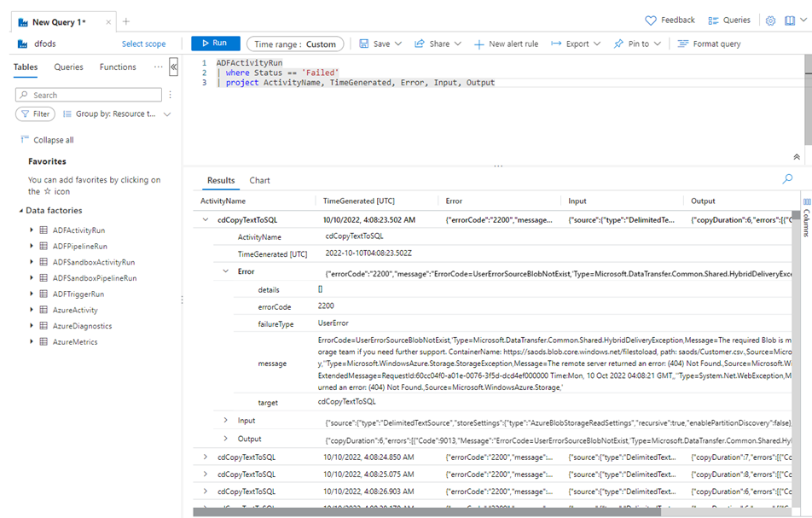Screen dimensions: 812x518
Task: Expand the 4:08:25.075 AM result row
Action: [x=206, y=474]
